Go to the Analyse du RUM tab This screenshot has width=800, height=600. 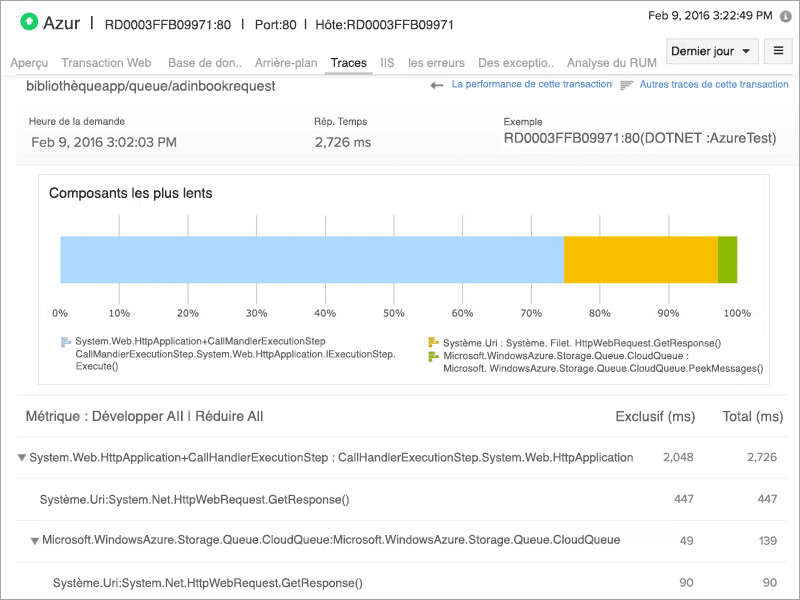[x=612, y=63]
